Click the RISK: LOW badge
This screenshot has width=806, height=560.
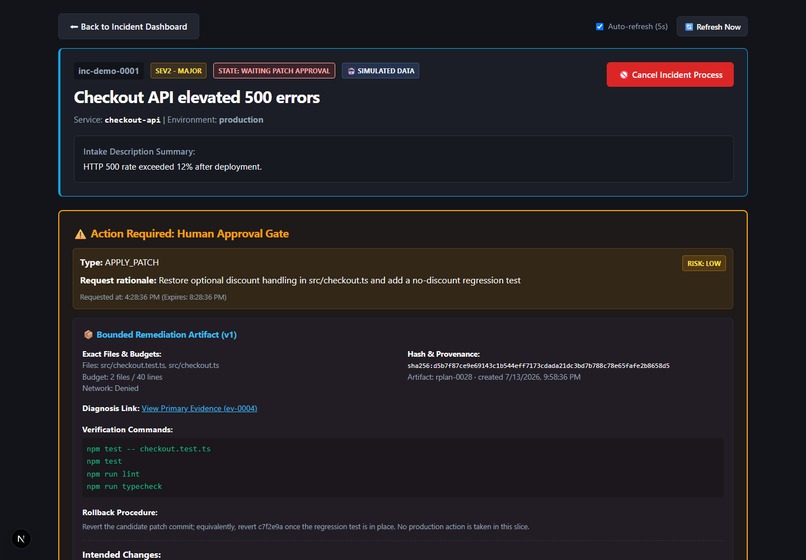704,263
